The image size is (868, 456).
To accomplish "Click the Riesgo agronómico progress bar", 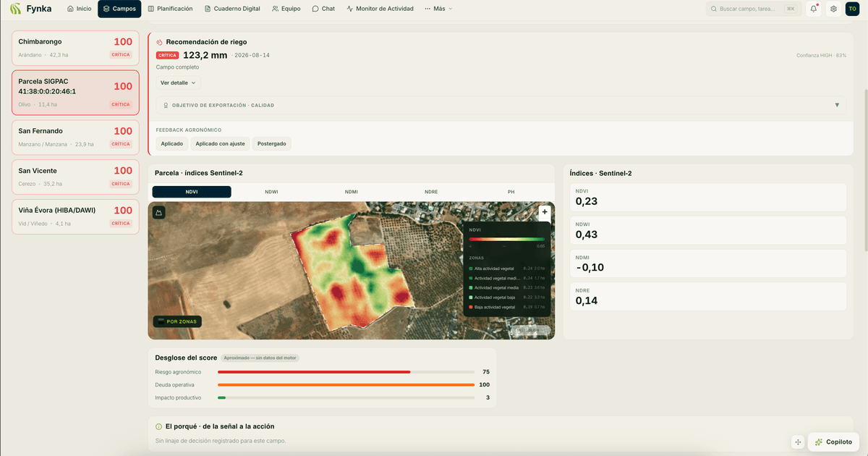I will pyautogui.click(x=346, y=372).
